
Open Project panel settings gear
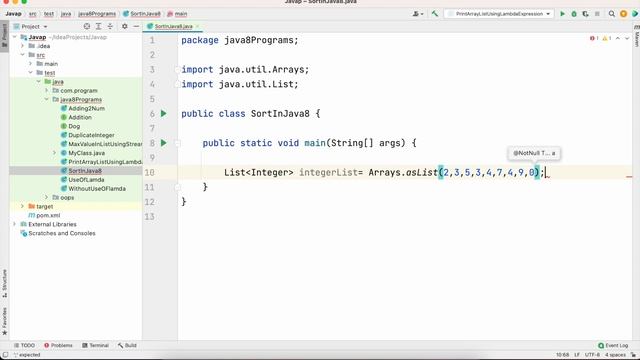(124, 26)
